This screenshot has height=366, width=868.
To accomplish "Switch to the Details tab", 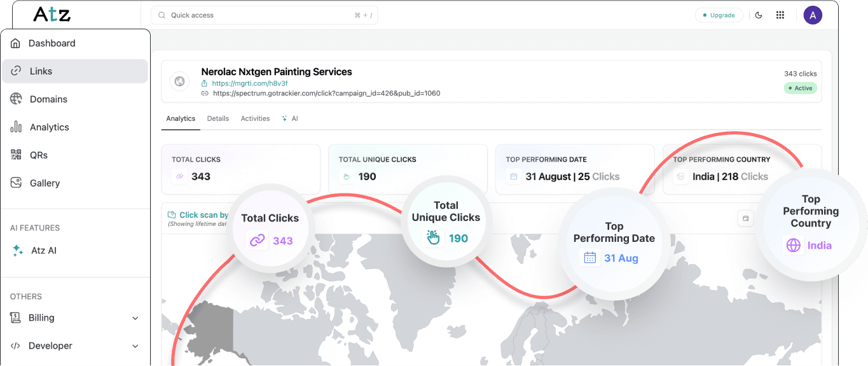I will coord(218,118).
